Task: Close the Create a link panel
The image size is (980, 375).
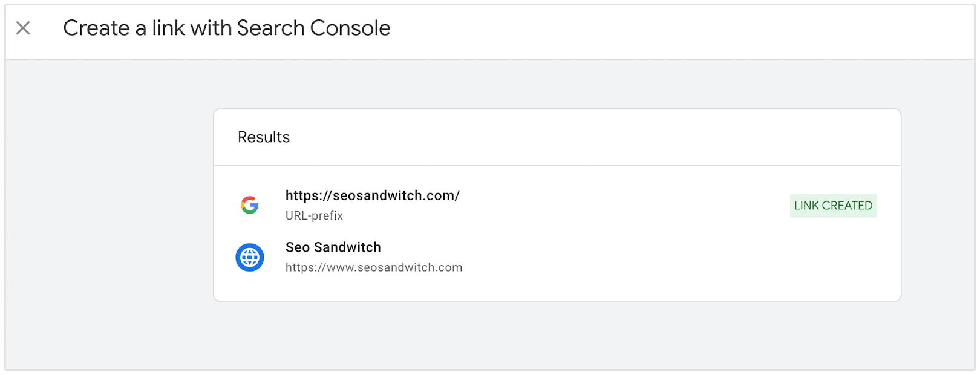Action: coord(23,28)
